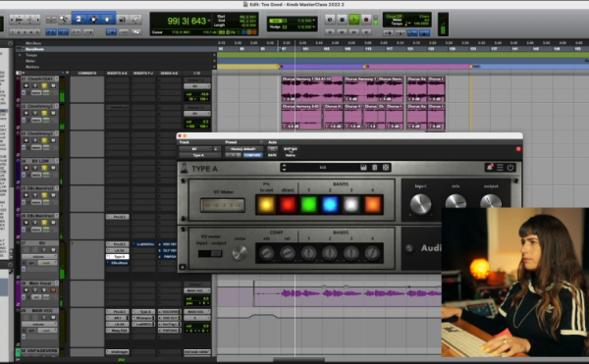
Task: Click the transport Stop button
Action: point(342,20)
